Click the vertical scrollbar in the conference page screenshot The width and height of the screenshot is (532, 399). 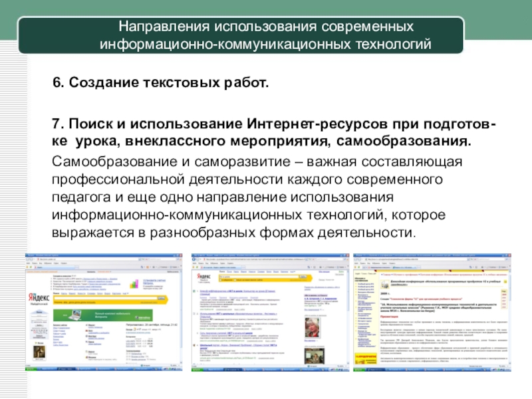[x=509, y=317]
